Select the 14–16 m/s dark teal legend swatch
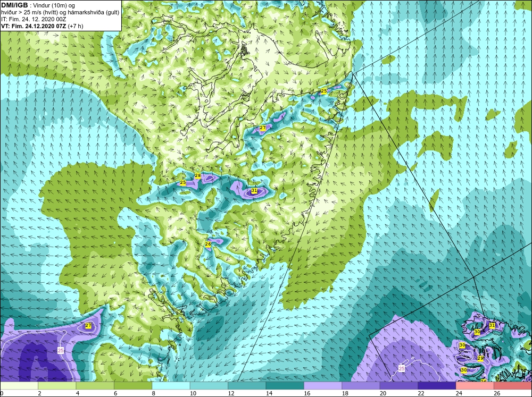Image resolution: width=532 pixels, height=397 pixels. pyautogui.click(x=285, y=386)
